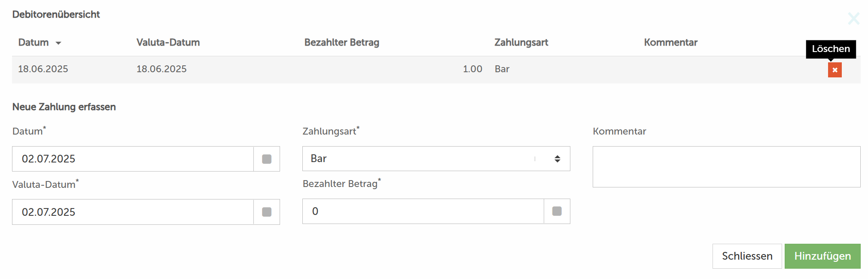Click into the Bezahlter Betrag amount field
Screen dimensions: 868x279
[423, 211]
